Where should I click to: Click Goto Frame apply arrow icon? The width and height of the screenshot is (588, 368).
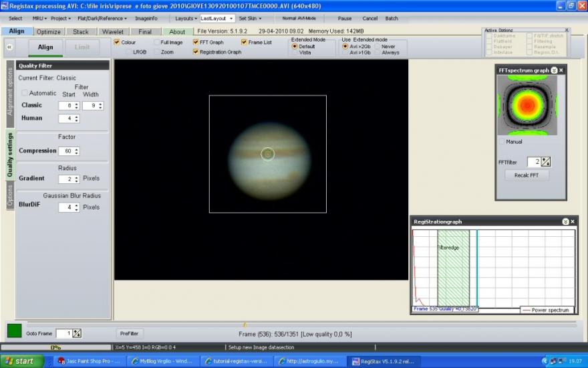pyautogui.click(x=77, y=333)
